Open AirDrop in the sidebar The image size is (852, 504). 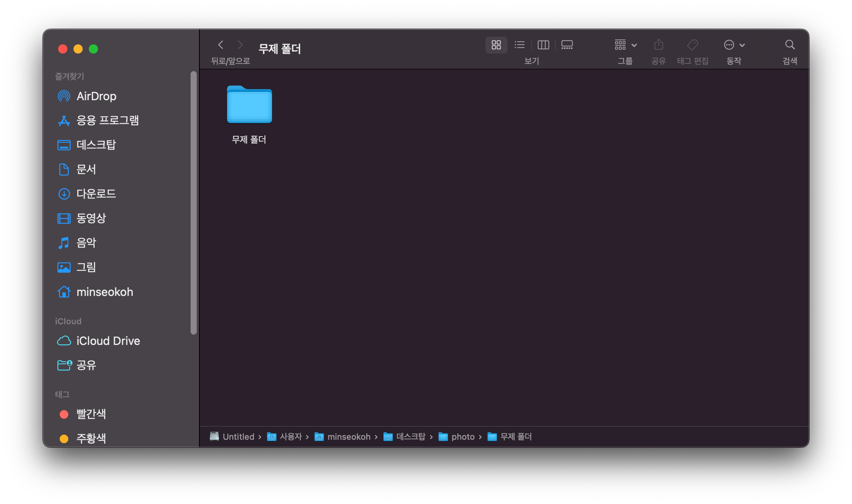[x=96, y=96]
